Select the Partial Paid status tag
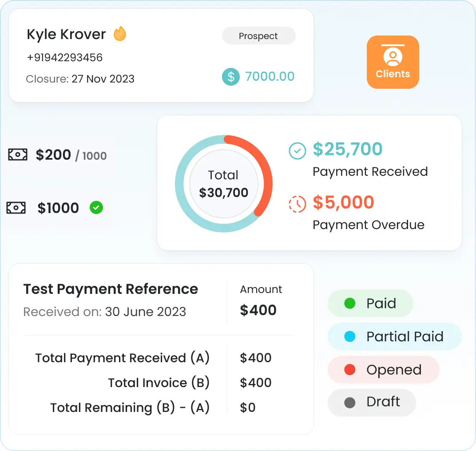This screenshot has height=451, width=476. [x=394, y=336]
